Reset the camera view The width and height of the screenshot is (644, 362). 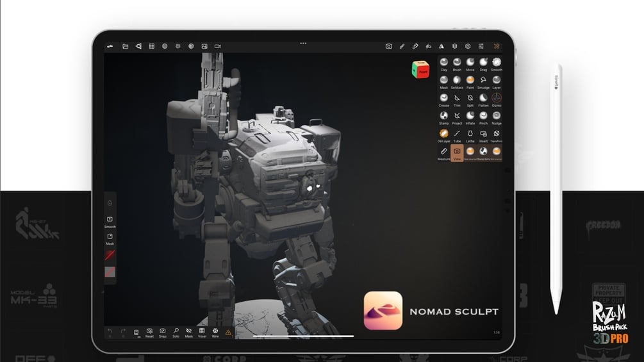click(149, 333)
